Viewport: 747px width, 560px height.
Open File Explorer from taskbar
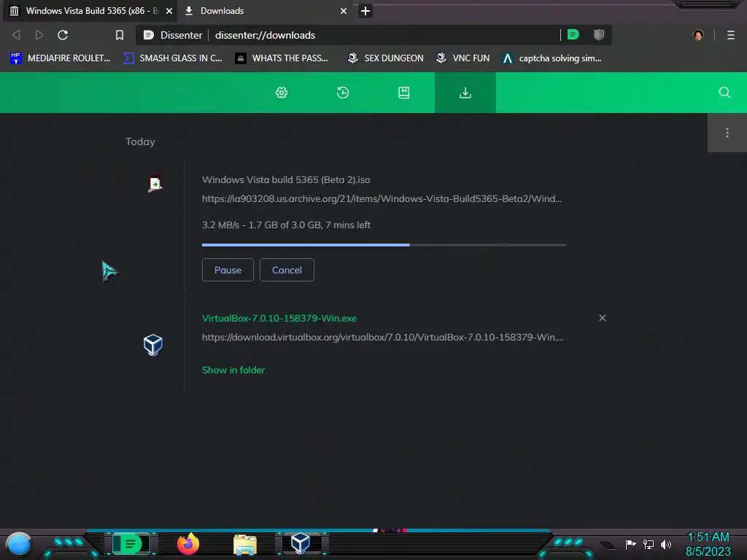click(245, 544)
